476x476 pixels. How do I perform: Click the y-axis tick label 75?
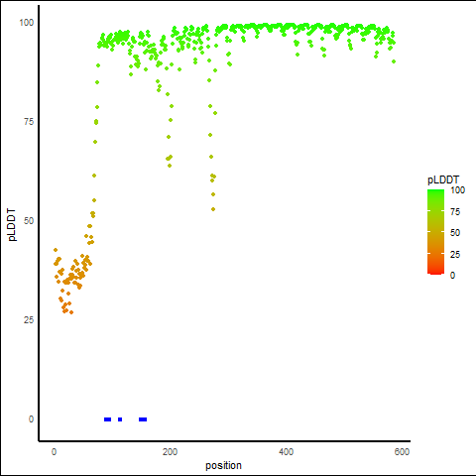(29, 122)
